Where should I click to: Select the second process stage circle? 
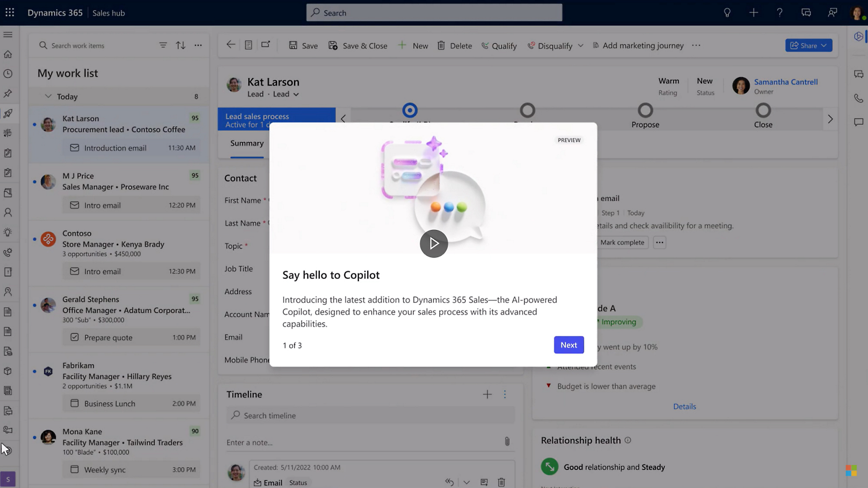pos(527,110)
